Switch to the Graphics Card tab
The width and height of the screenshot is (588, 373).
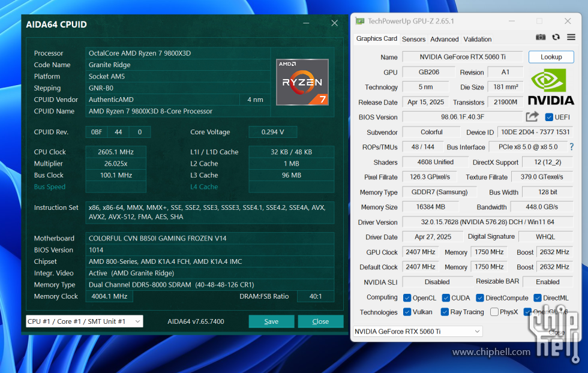377,38
